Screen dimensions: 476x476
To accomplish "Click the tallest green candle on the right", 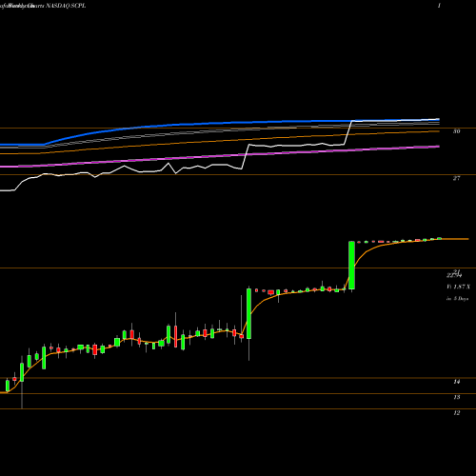I will click(351, 266).
